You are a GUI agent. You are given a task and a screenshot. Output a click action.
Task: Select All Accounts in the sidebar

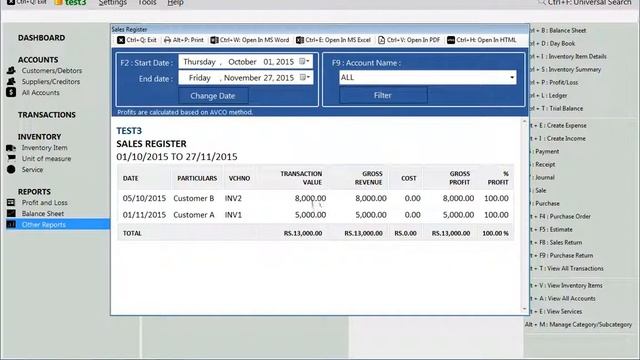pyautogui.click(x=40, y=93)
